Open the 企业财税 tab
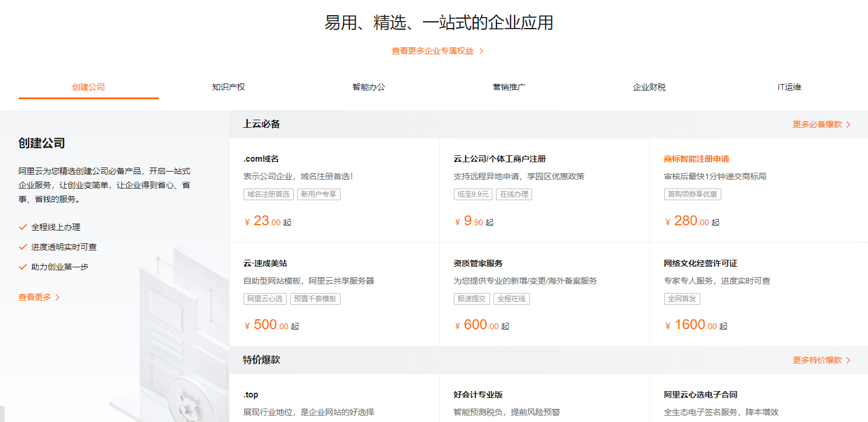868x422 pixels. pyautogui.click(x=649, y=87)
